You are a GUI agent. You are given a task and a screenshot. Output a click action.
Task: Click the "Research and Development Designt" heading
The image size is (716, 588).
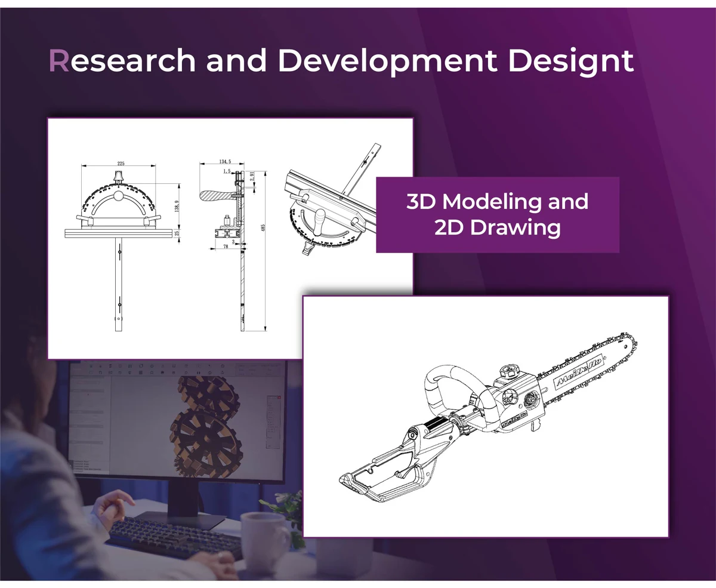pos(341,62)
